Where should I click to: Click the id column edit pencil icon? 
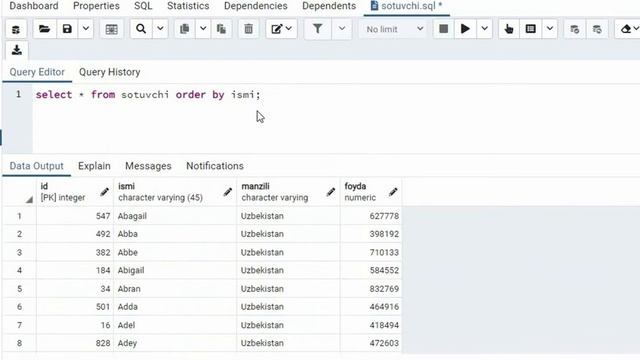tap(104, 192)
